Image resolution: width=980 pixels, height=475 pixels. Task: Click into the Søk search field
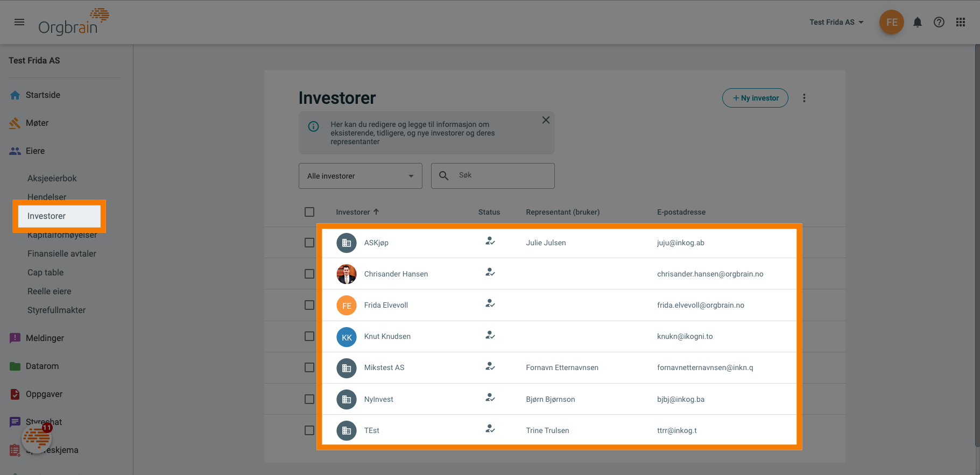(x=503, y=176)
